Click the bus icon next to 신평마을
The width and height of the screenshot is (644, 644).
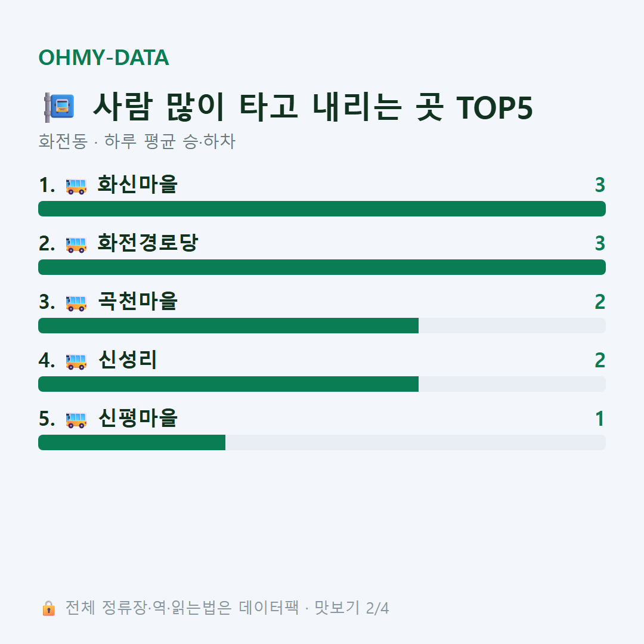click(76, 420)
